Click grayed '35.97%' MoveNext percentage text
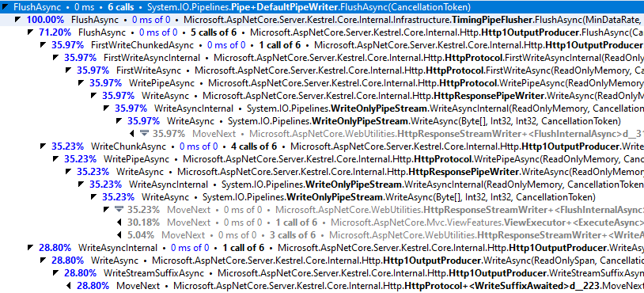This screenshot has height=293, width=644. tap(169, 134)
